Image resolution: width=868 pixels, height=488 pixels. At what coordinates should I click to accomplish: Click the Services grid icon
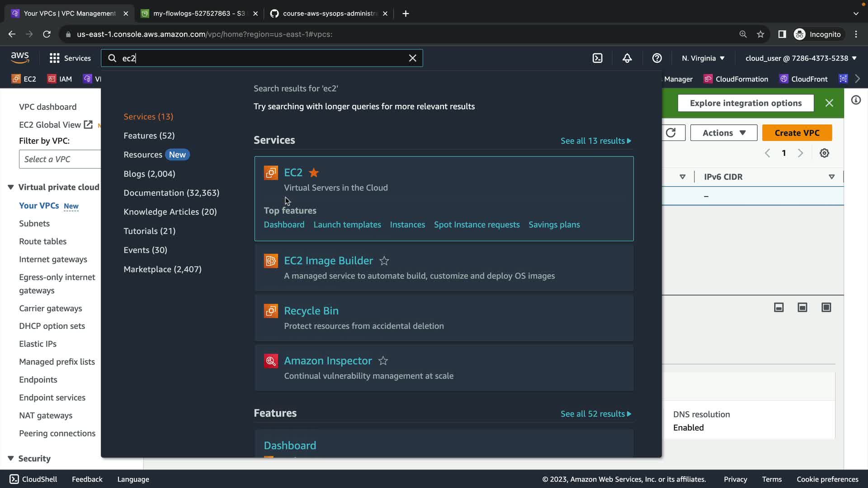tap(55, 58)
